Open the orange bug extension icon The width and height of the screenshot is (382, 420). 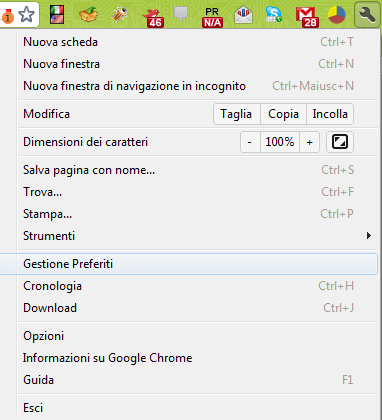[119, 15]
